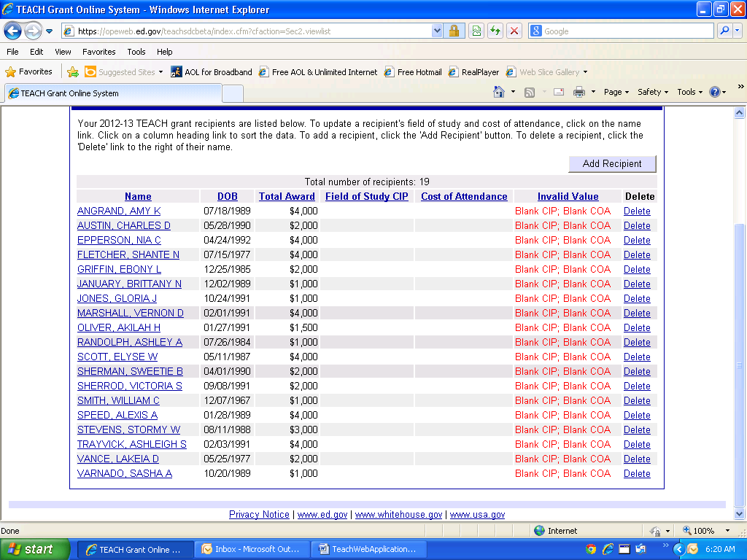Click the Print icon in command bar
The image size is (747, 560).
[x=579, y=92]
